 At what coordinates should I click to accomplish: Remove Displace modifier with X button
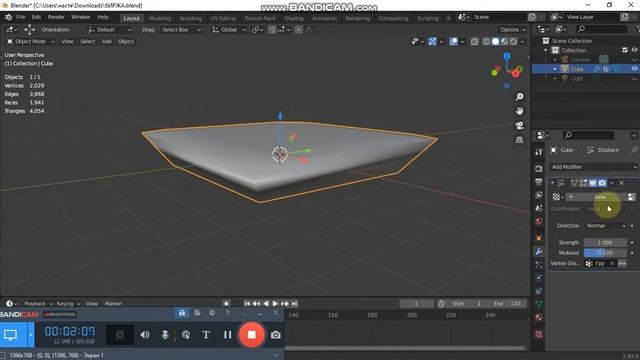click(x=621, y=183)
